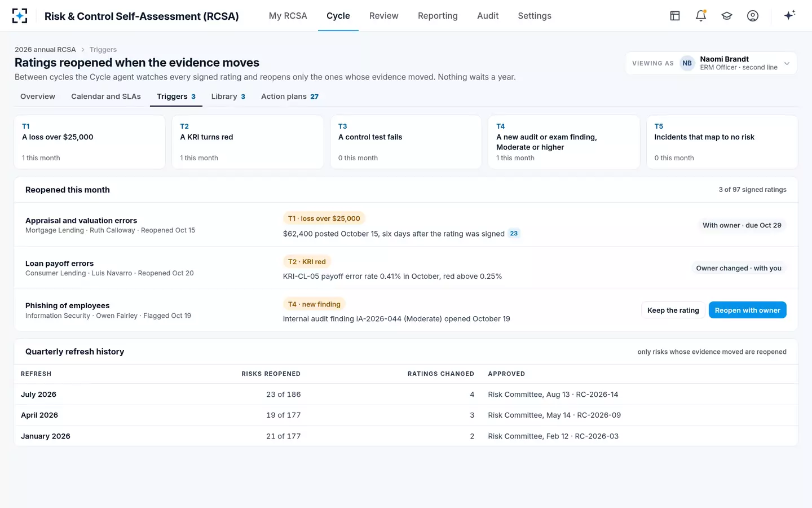Click Reopen with owner button
The height and width of the screenshot is (508, 812).
[748, 310]
